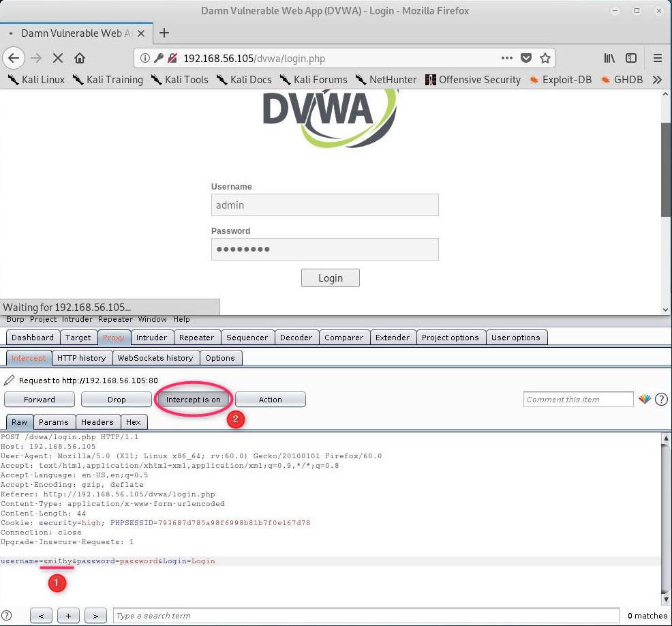
Task: Open the Firefox Library icon
Action: pos(609,58)
